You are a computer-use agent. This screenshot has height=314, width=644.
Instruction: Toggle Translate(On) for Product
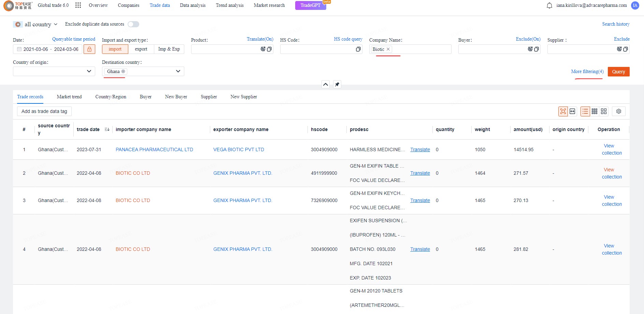(260, 39)
